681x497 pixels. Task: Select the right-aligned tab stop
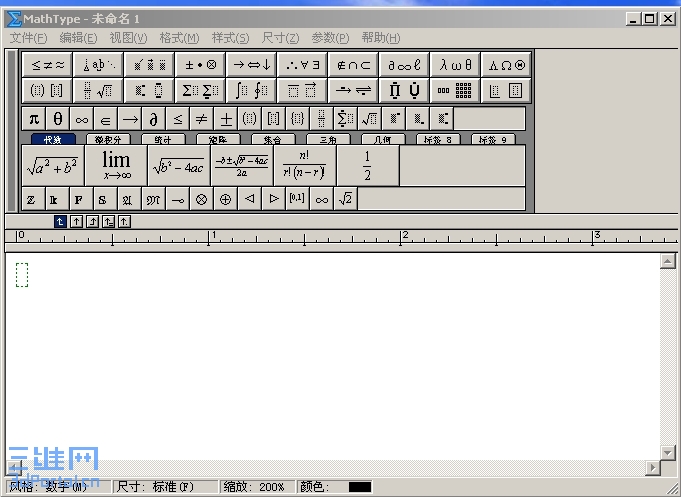coord(92,222)
